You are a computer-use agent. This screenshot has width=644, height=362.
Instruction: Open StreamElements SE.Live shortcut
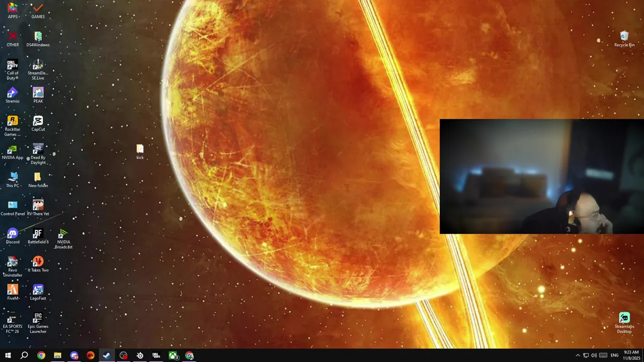[38, 70]
